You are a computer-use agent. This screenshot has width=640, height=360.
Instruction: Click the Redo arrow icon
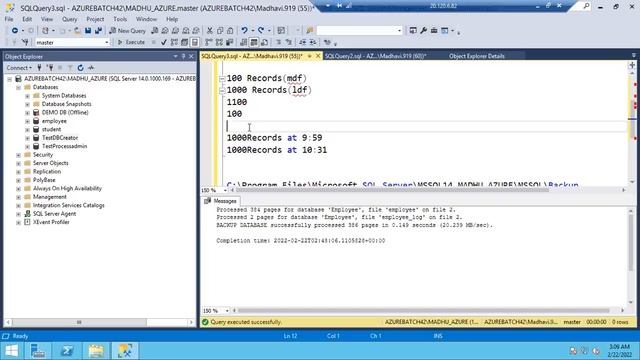260,31
